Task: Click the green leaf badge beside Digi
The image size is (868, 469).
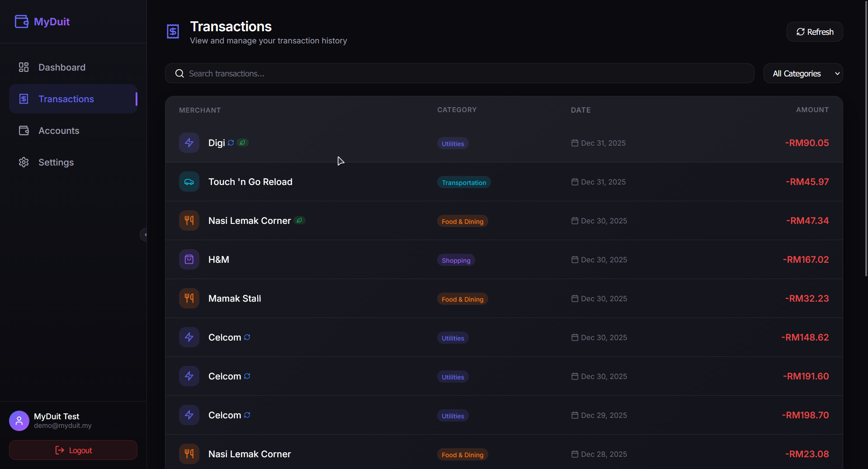Action: [x=243, y=142]
